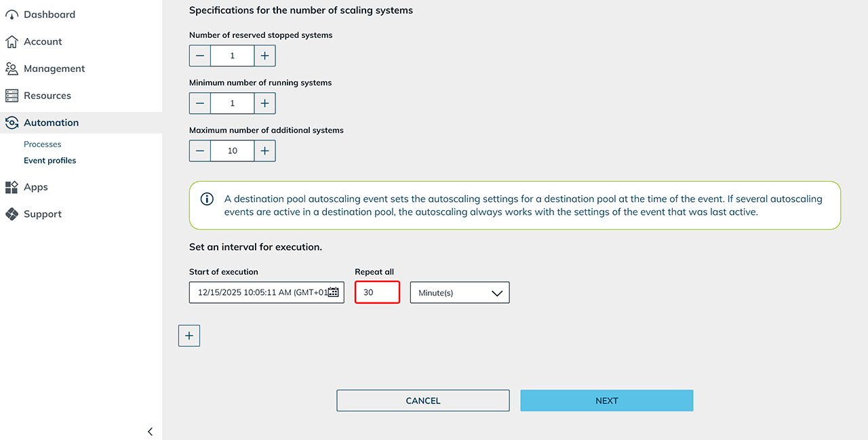868x440 pixels.
Task: Click the Apps grid icon
Action: (12, 187)
